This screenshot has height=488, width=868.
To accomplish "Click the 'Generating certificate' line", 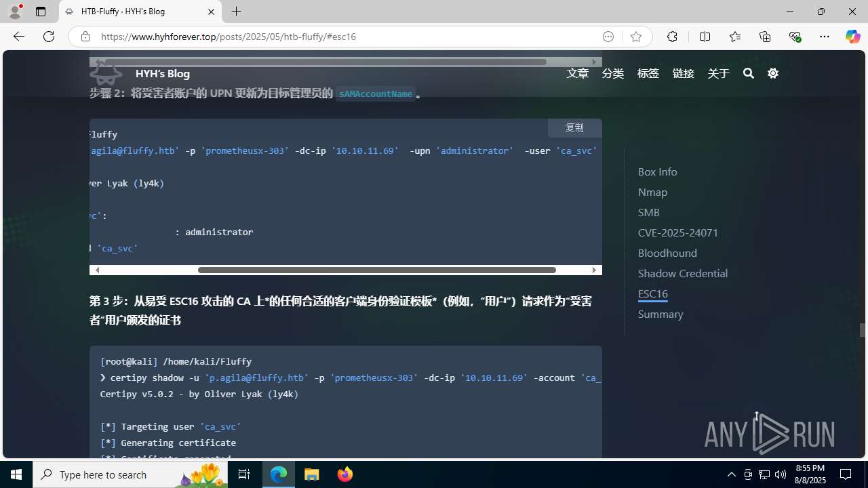I will click(167, 443).
